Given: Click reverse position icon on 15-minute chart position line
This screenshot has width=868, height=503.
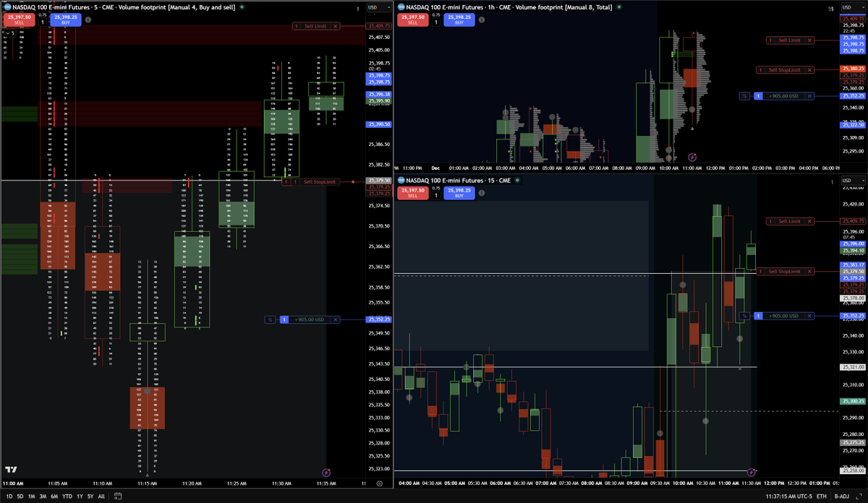Looking at the screenshot, I should tap(744, 316).
